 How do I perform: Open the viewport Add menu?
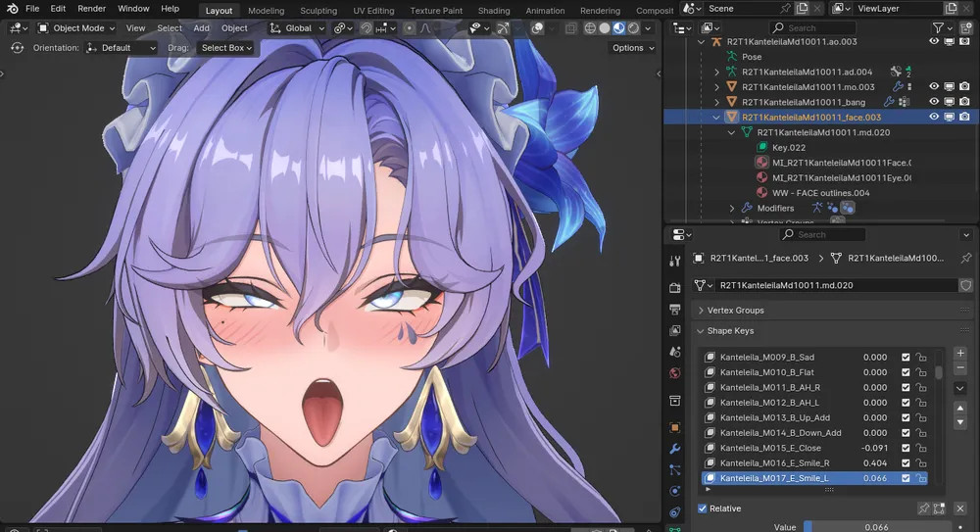tap(201, 28)
